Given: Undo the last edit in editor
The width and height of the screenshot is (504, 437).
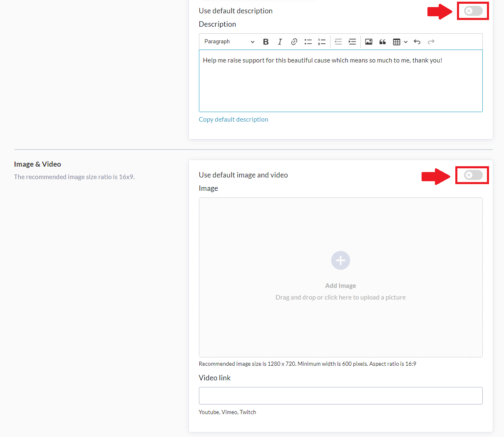Looking at the screenshot, I should click(x=417, y=42).
